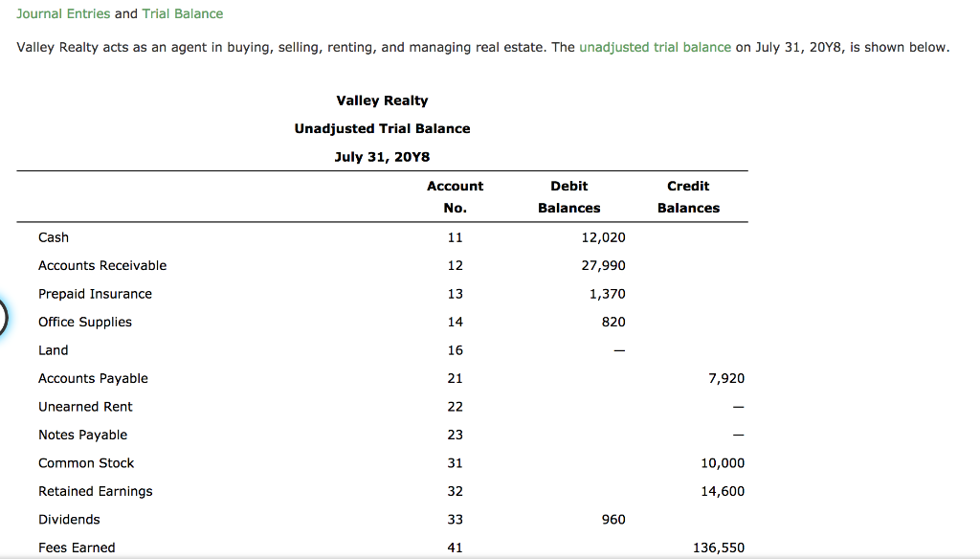980x559 pixels.
Task: Click account number 41 for Fees Earned
Action: pyautogui.click(x=455, y=547)
